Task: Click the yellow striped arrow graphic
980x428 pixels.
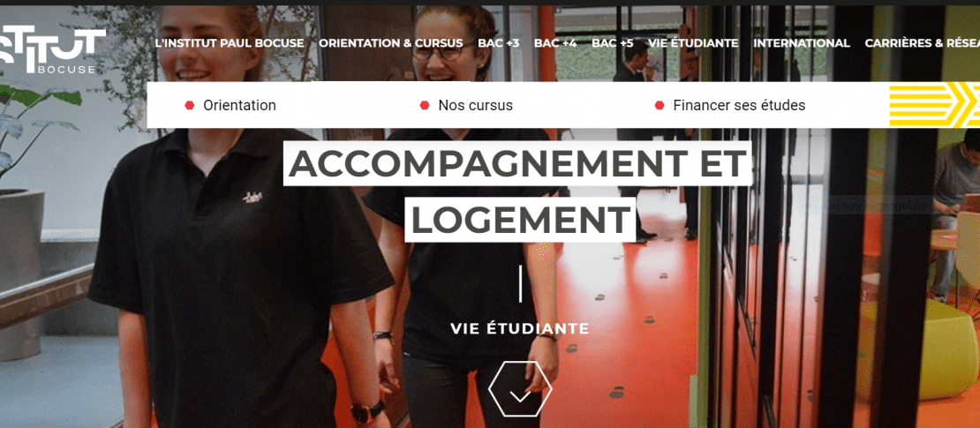Action: click(934, 104)
